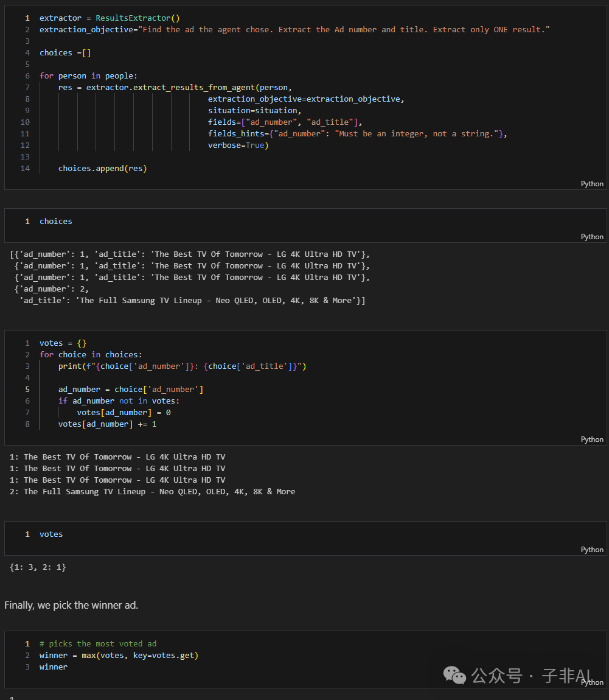Place cursor in the extraction_objective string

(344, 30)
